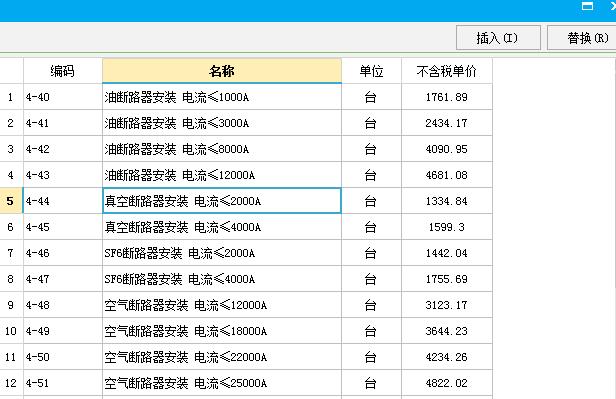
Task: Select code cell 4-46
Action: tap(62, 253)
